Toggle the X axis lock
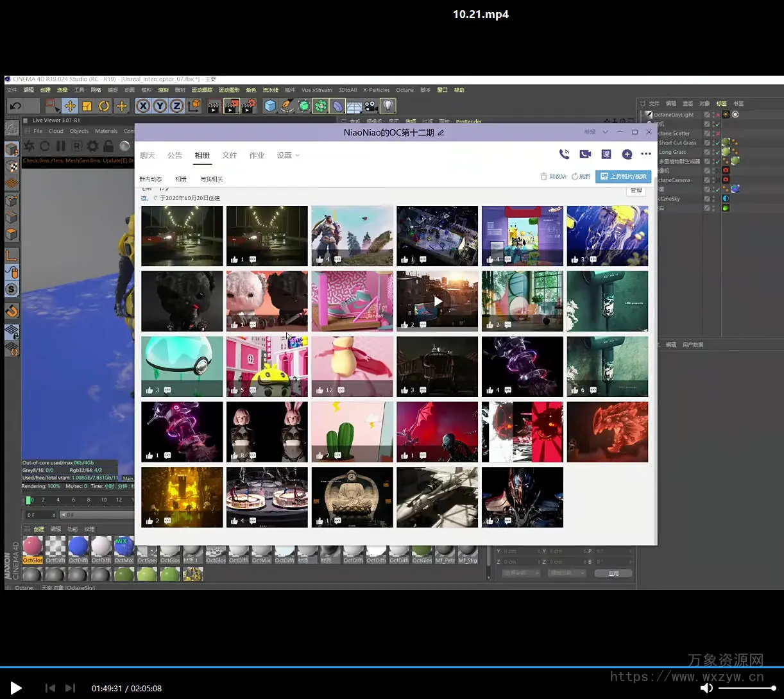 point(143,106)
